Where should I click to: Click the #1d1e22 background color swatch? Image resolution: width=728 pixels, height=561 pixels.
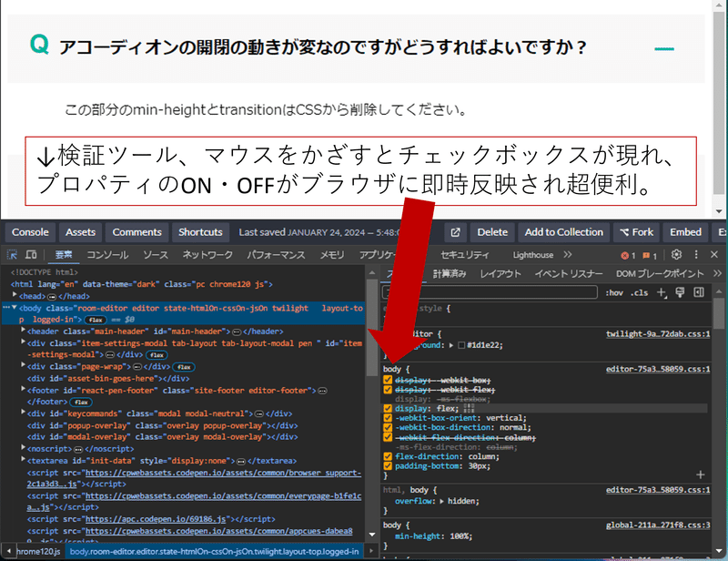461,345
